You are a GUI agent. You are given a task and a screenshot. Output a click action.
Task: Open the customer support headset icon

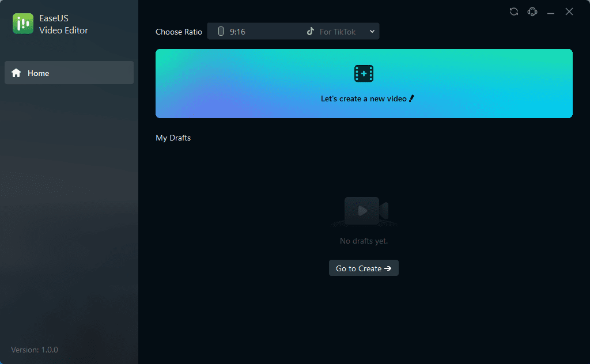pyautogui.click(x=532, y=12)
